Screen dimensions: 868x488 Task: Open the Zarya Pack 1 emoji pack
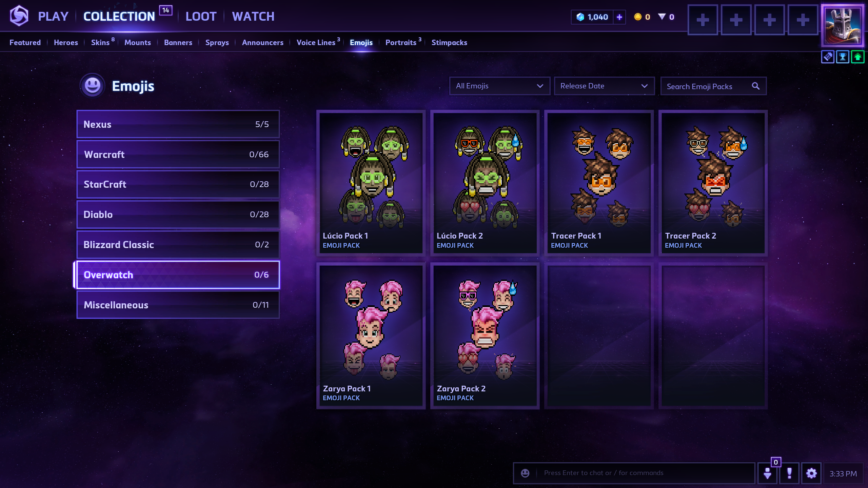371,336
